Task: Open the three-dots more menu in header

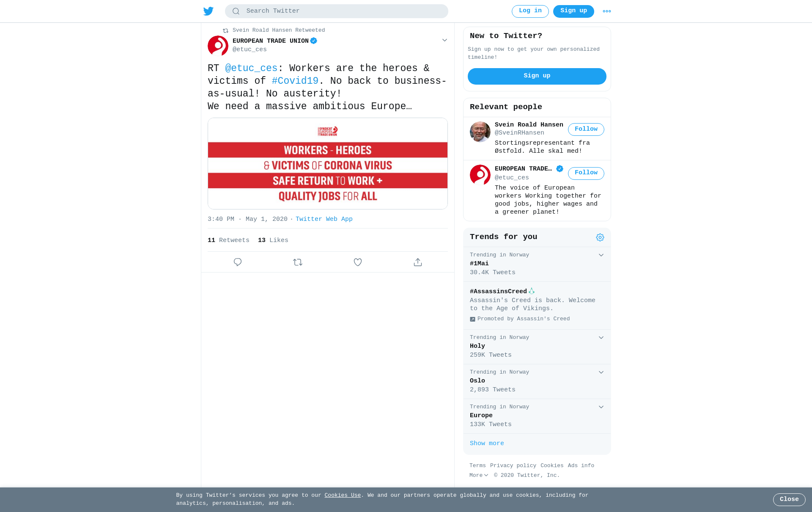Action: pyautogui.click(x=607, y=11)
